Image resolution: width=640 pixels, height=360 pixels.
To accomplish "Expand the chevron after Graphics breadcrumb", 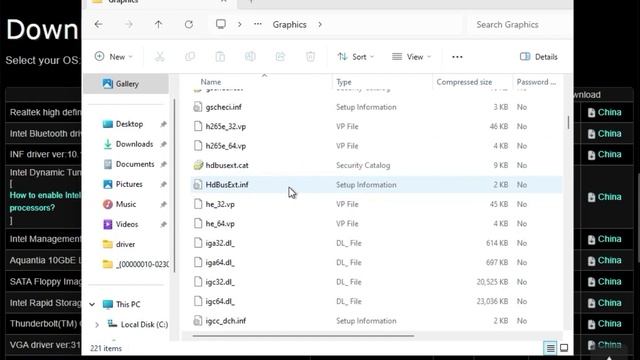I will [x=320, y=24].
